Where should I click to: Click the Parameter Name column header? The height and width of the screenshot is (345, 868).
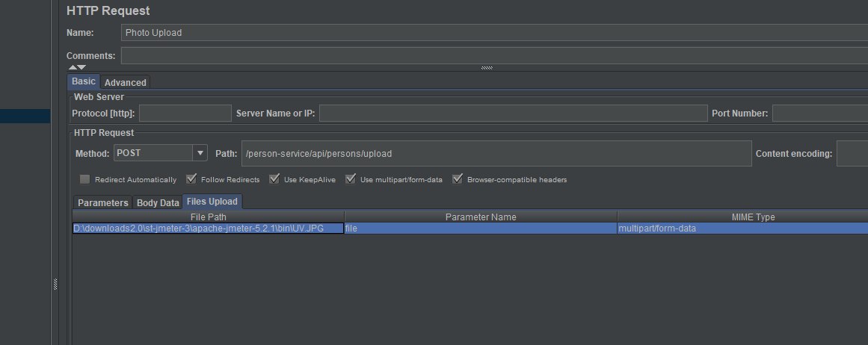(481, 217)
